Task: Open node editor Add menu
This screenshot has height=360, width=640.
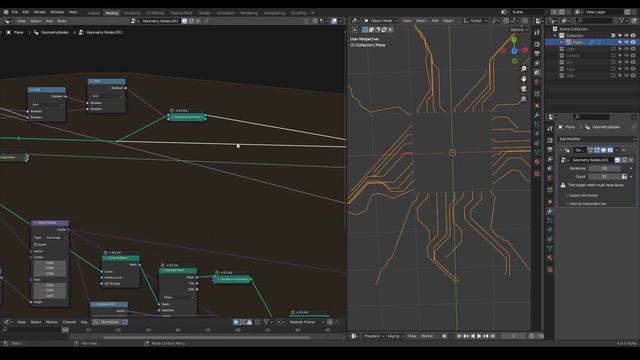Action: pyautogui.click(x=49, y=21)
